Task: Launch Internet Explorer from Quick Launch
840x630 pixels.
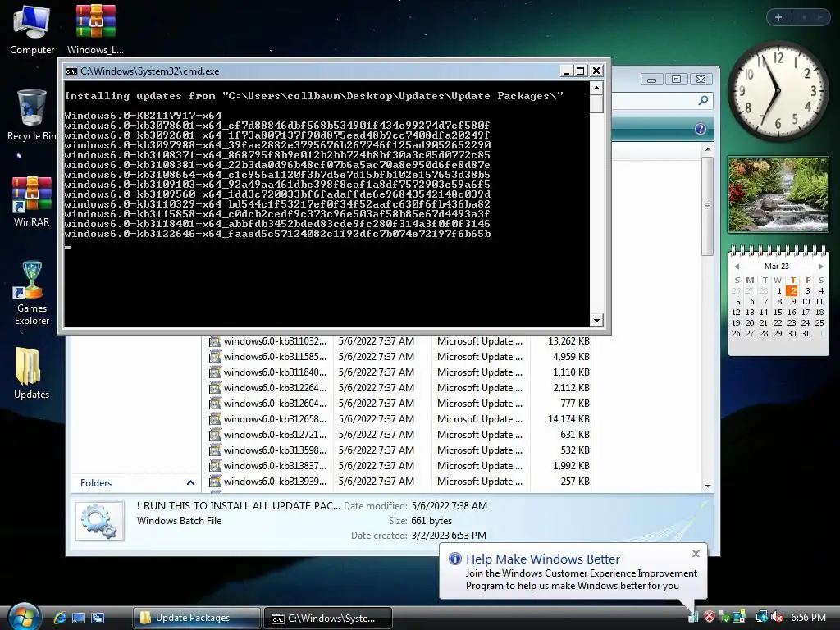Action: point(60,618)
